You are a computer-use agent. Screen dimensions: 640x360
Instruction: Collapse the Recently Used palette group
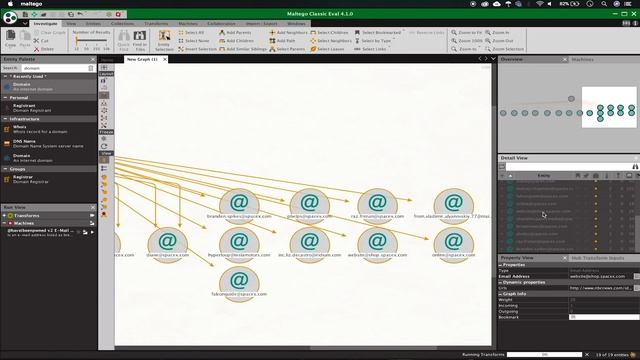[x=5, y=76]
